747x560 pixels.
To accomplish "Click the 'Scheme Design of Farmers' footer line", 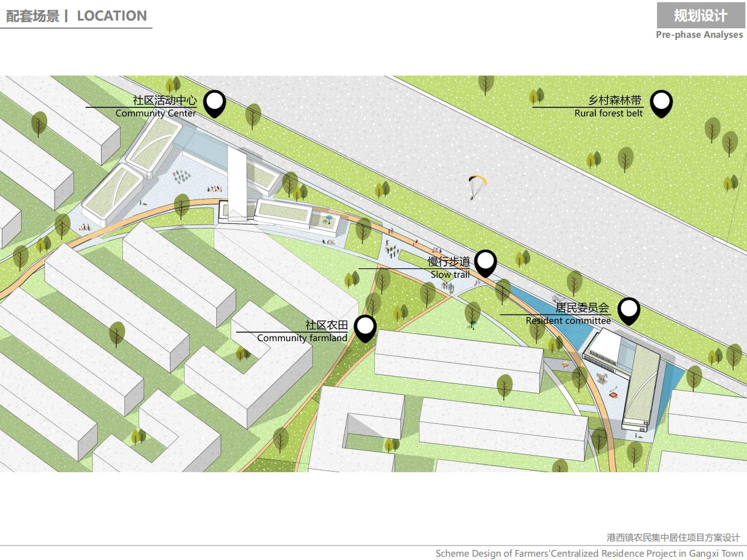I will (590, 553).
